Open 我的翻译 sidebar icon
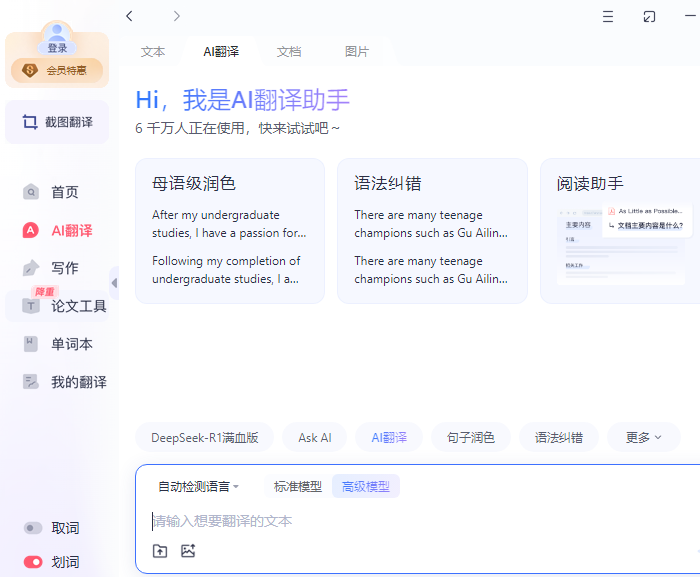This screenshot has height=577, width=700. (x=31, y=382)
